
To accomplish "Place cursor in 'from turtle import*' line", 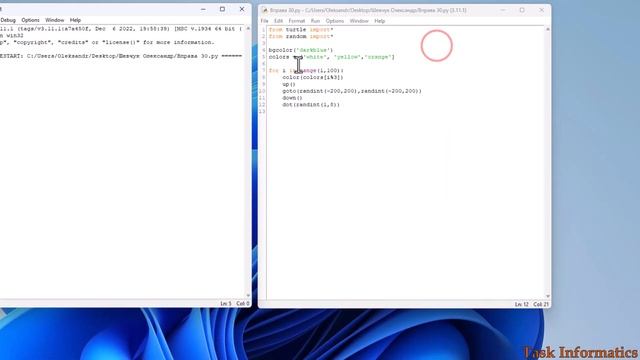I will [301, 29].
